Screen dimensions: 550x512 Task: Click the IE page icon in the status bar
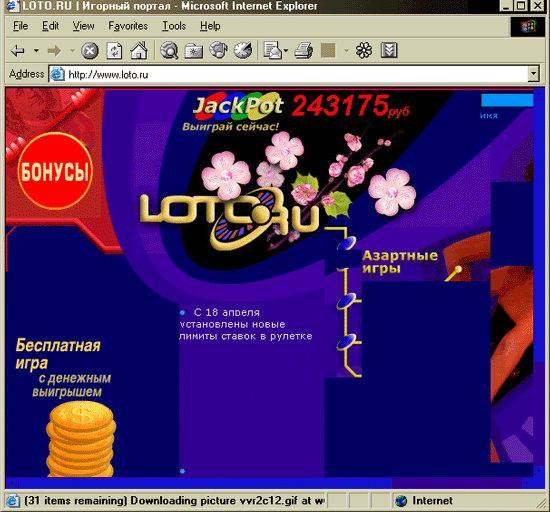point(12,501)
